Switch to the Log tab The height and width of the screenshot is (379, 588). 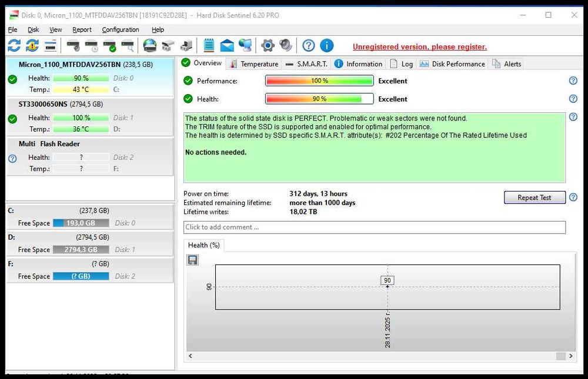click(x=402, y=64)
